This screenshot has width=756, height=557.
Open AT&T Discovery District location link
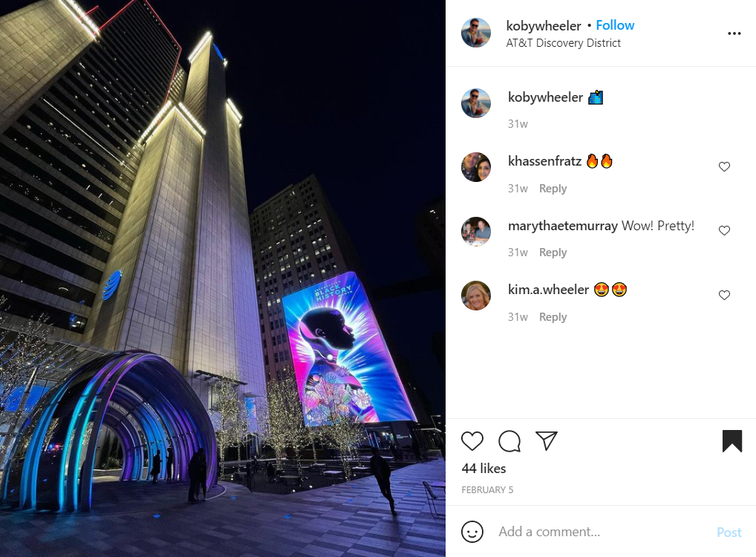point(563,43)
